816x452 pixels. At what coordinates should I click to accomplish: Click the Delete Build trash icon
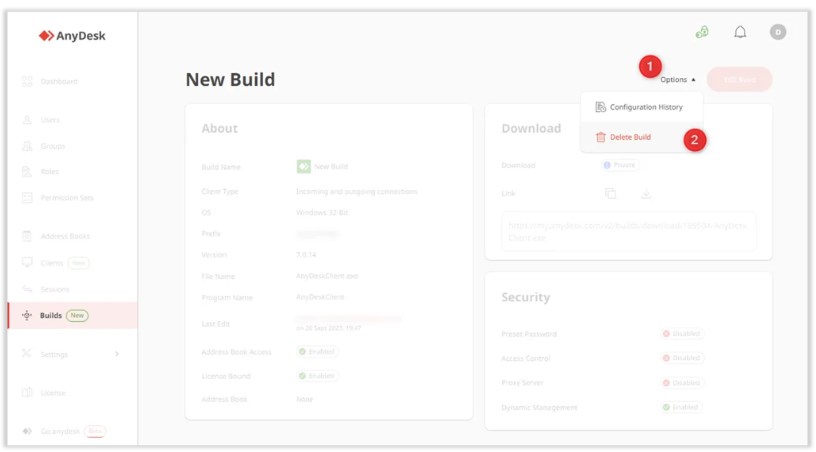point(601,137)
